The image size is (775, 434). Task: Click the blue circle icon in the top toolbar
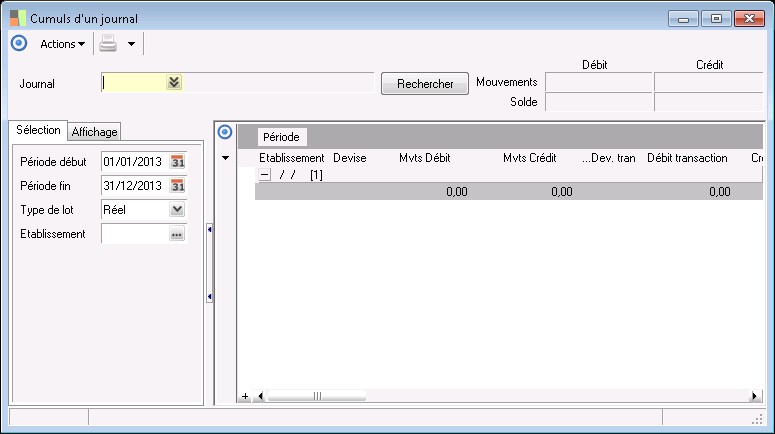19,43
